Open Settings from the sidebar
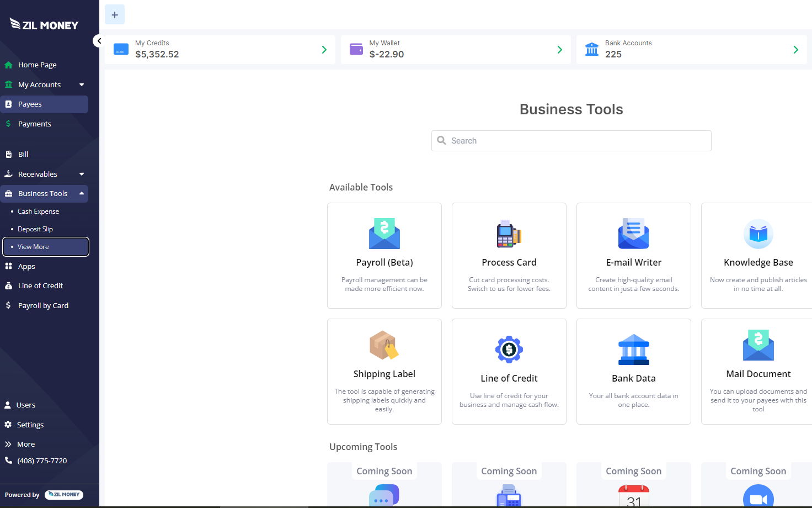 tap(30, 425)
